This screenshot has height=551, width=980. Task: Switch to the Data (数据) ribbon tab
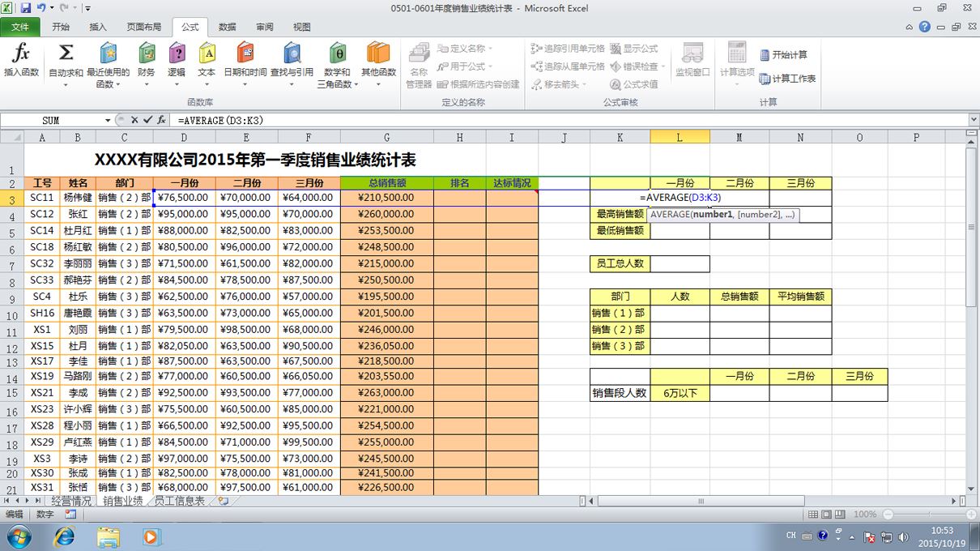pos(228,27)
